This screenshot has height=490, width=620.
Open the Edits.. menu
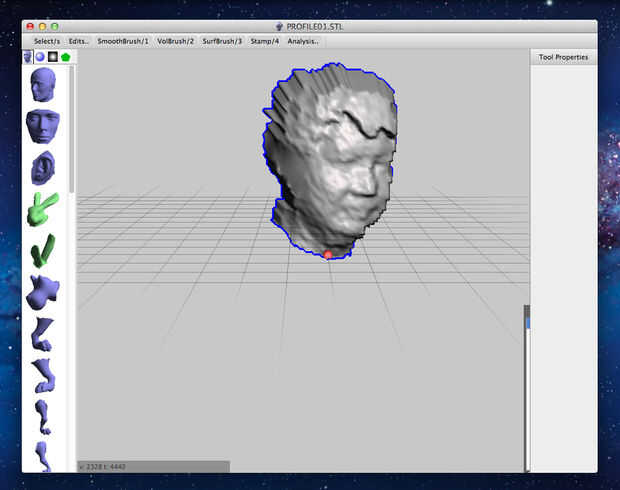79,41
